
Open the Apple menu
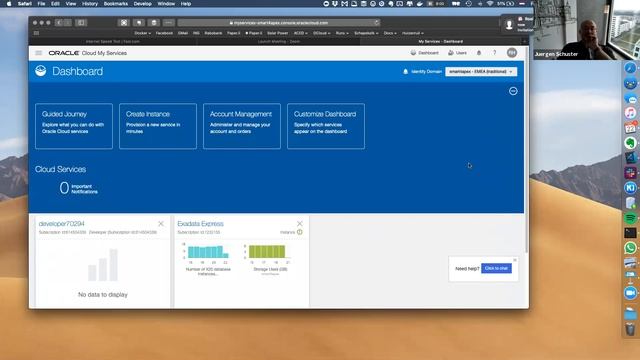point(9,4)
